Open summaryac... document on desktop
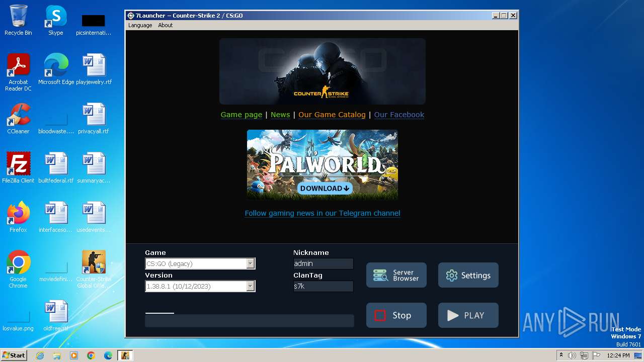This screenshot has width=644, height=362. [x=94, y=168]
